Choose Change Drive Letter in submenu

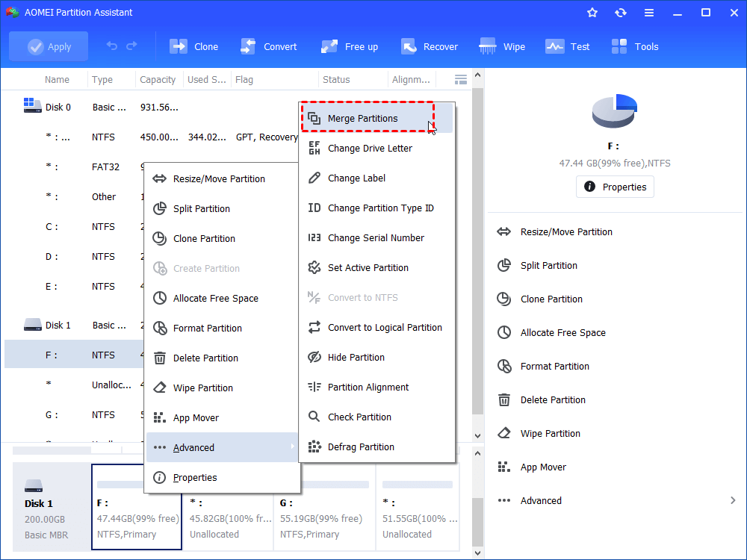point(376,148)
